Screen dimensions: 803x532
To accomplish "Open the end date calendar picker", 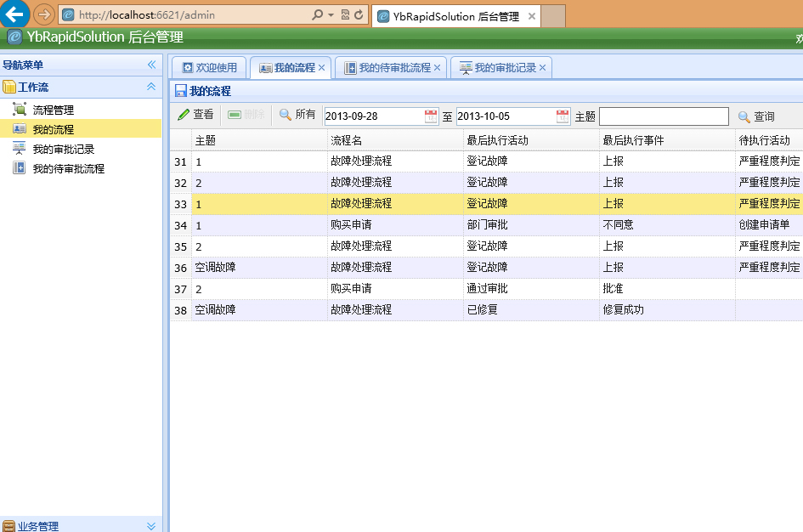I will pyautogui.click(x=563, y=116).
